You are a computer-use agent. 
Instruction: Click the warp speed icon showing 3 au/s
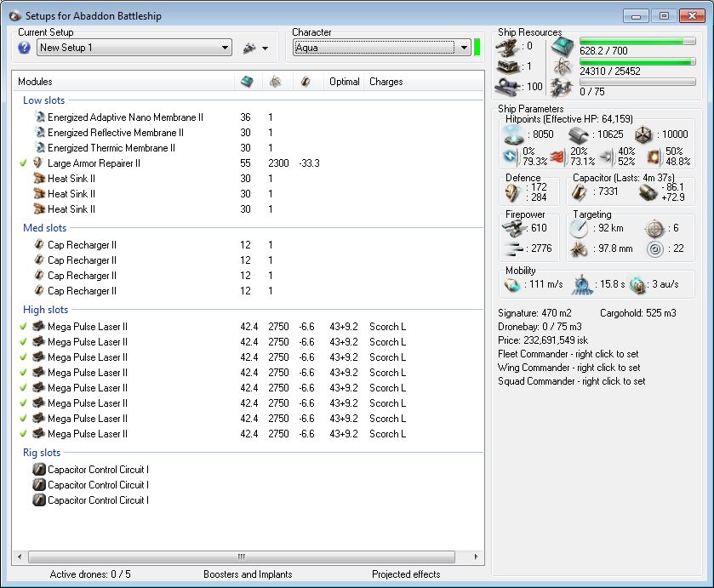pyautogui.click(x=637, y=286)
